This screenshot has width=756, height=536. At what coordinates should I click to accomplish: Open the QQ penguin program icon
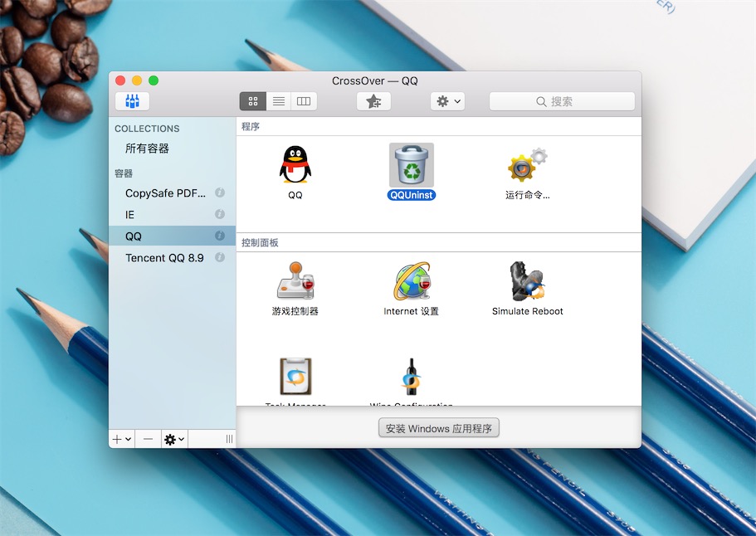(295, 165)
